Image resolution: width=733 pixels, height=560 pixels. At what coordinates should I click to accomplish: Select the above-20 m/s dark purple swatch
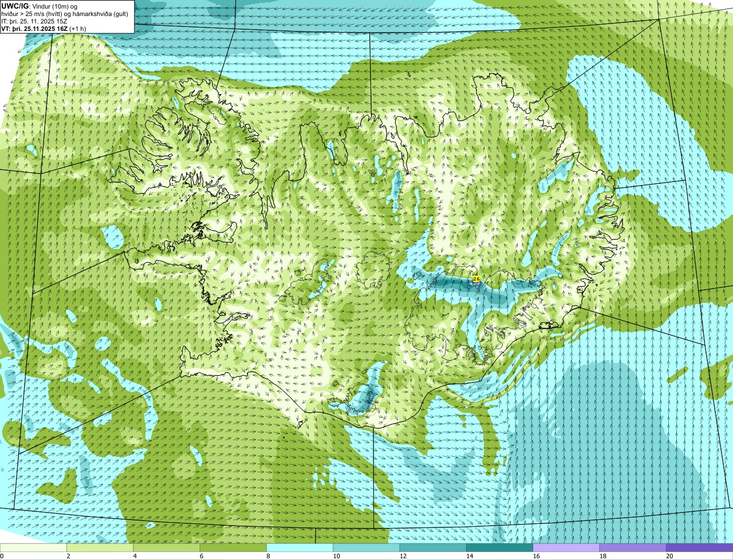point(700,547)
